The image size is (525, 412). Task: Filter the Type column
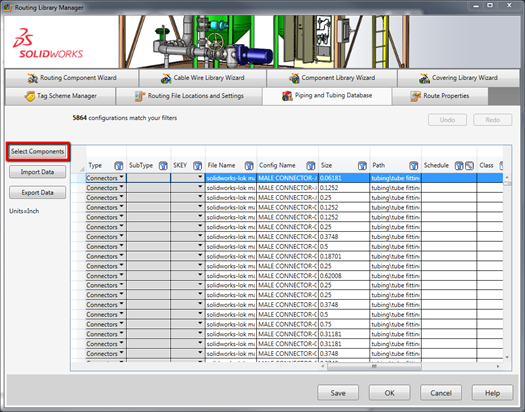pos(119,165)
